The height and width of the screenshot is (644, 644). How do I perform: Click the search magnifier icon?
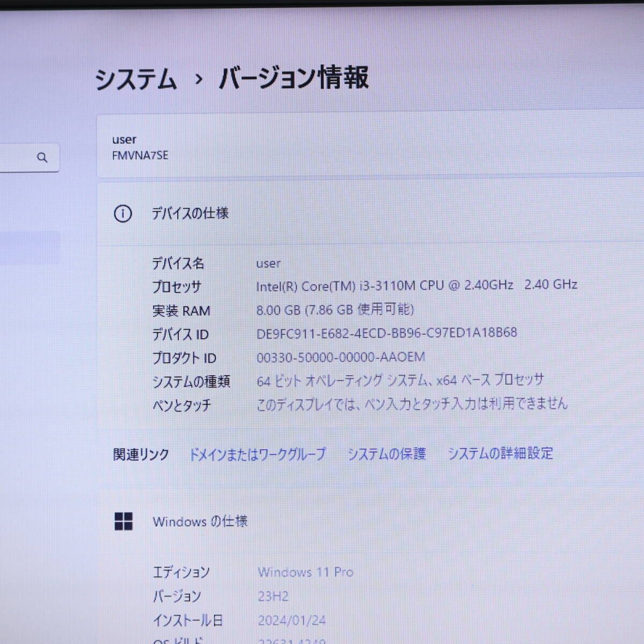coord(42,157)
